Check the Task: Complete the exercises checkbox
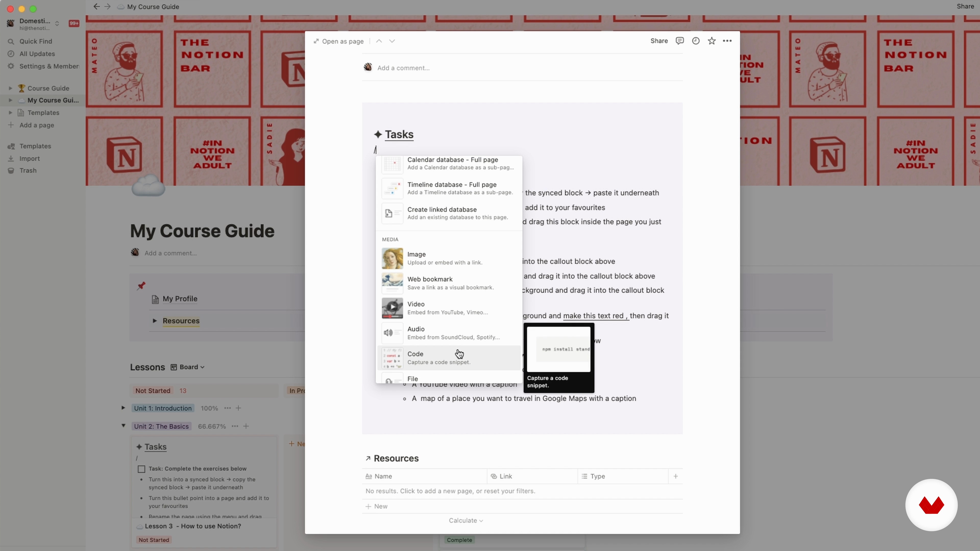The height and width of the screenshot is (551, 980). tap(142, 469)
